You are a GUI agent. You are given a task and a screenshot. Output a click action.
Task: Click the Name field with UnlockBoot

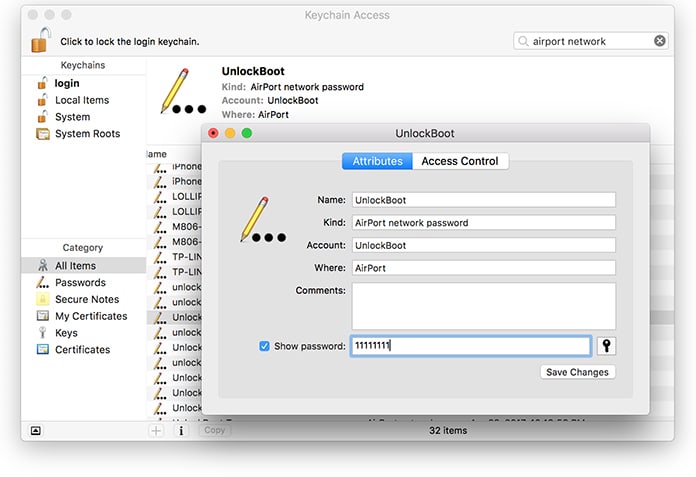coord(484,200)
